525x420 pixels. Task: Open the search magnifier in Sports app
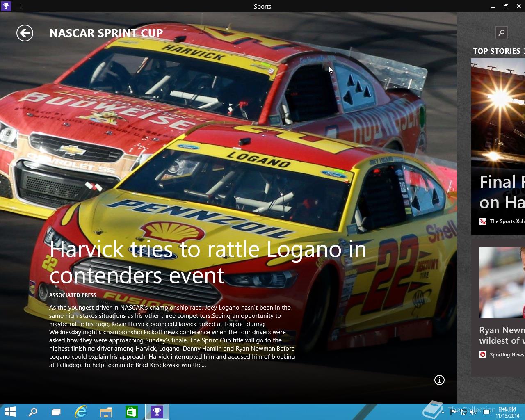pos(501,33)
